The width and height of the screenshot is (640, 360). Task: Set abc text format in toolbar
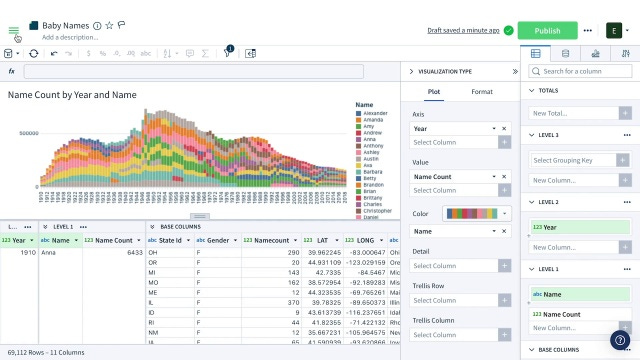[146, 53]
